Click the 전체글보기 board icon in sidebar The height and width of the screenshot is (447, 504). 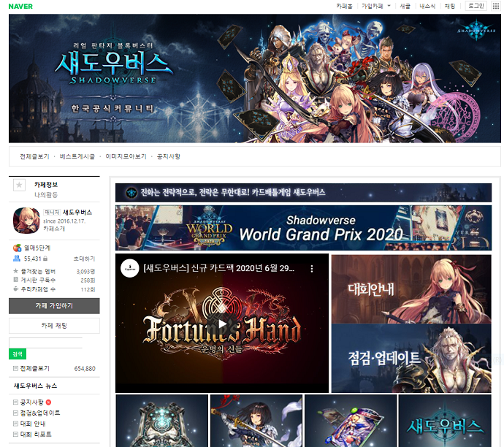point(15,368)
